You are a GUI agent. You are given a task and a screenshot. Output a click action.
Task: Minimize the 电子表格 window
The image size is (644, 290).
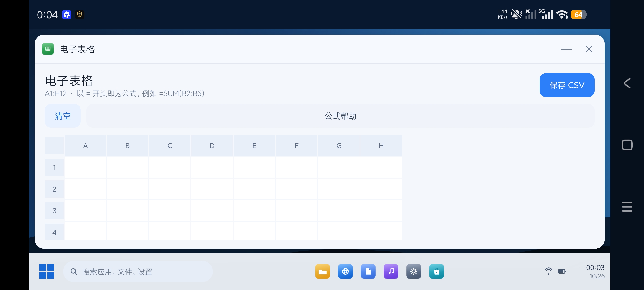click(566, 49)
